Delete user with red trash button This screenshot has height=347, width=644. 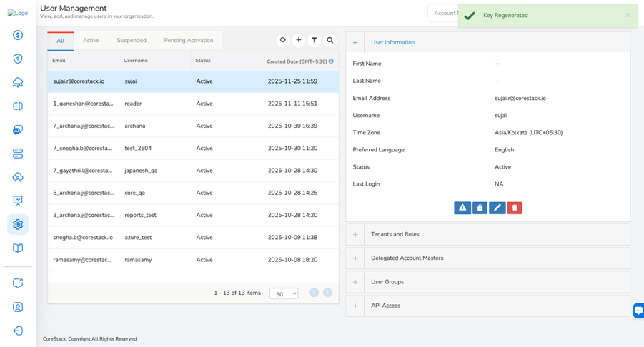pos(515,208)
